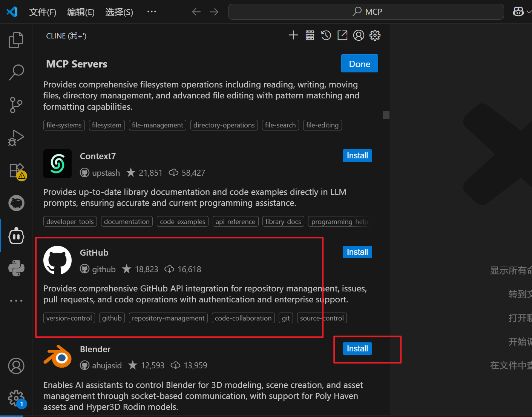Start a new Cline task with plus icon
Image resolution: width=532 pixels, height=417 pixels.
[293, 35]
